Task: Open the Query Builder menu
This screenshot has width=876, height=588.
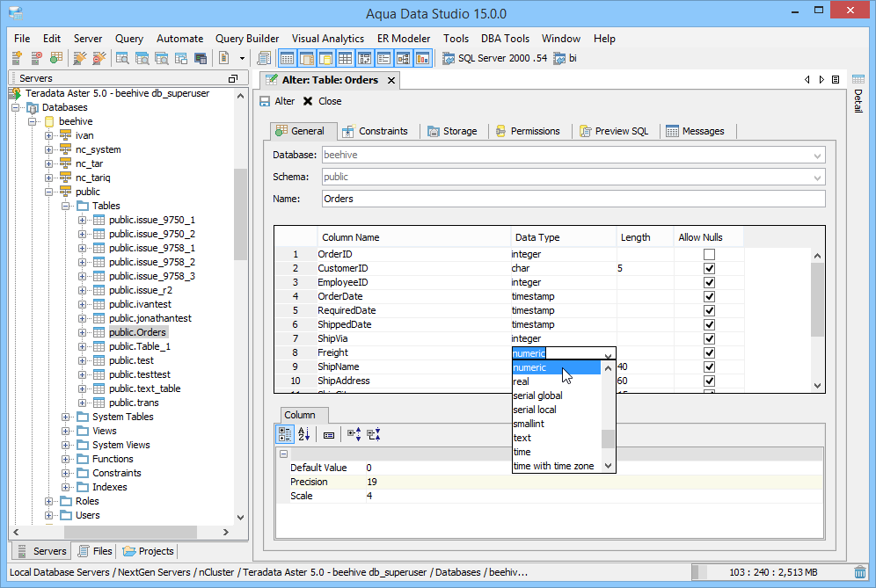Action: (x=247, y=39)
